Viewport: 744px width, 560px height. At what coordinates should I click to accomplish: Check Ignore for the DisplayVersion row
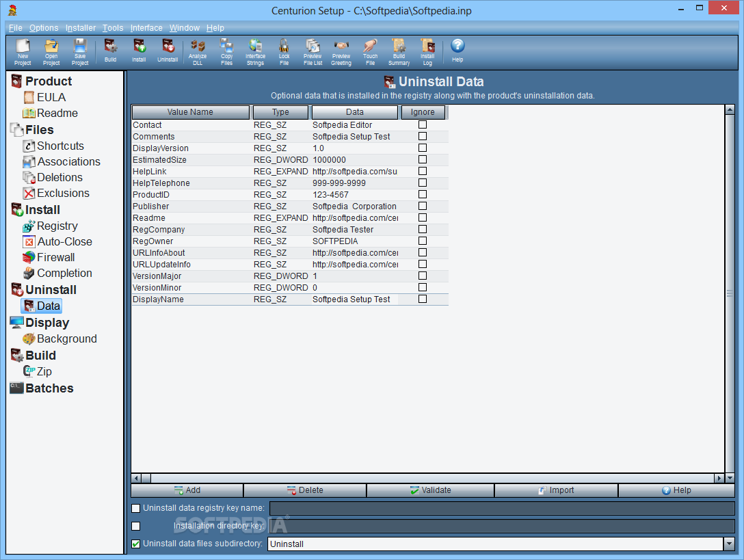tap(423, 148)
